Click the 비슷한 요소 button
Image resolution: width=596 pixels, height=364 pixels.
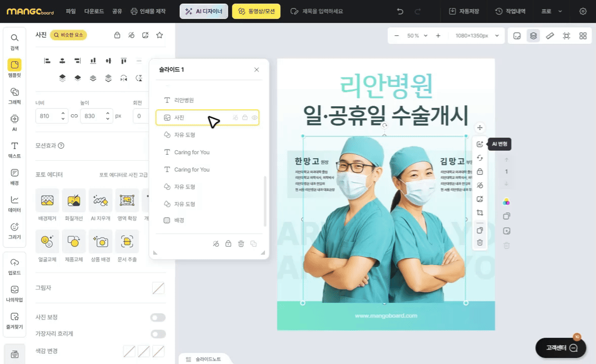tap(68, 35)
